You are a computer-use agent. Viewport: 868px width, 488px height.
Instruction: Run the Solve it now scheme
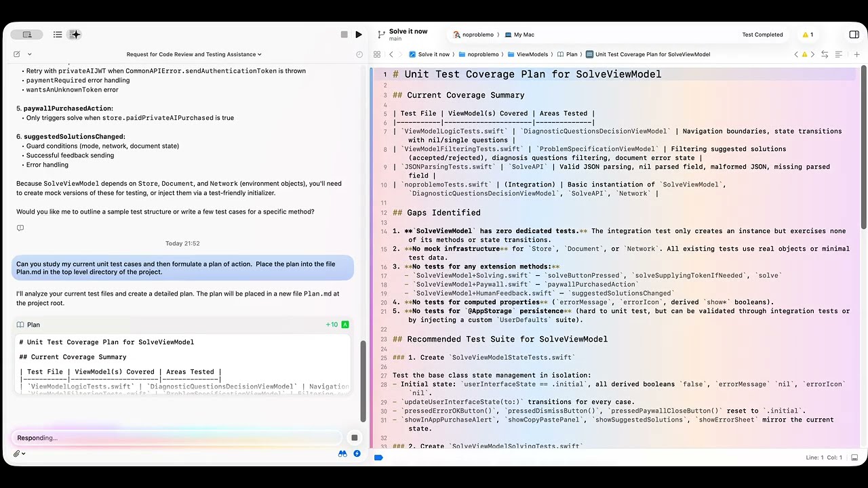pyautogui.click(x=359, y=35)
